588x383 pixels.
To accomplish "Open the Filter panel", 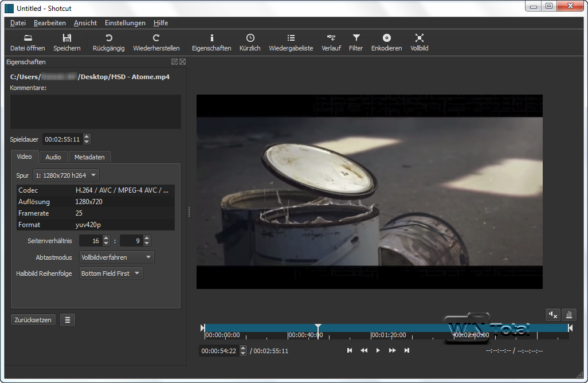I will tap(356, 38).
